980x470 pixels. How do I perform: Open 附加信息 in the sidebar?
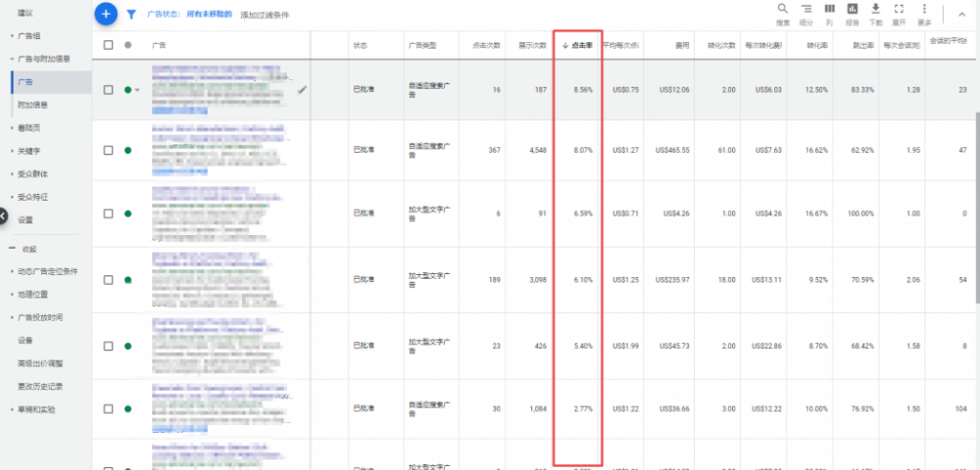(x=32, y=105)
